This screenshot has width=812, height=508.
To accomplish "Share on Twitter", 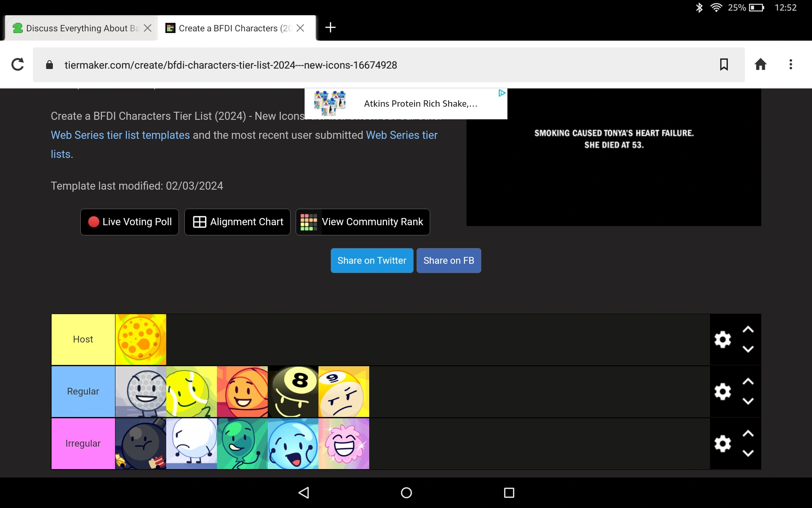I will click(372, 261).
